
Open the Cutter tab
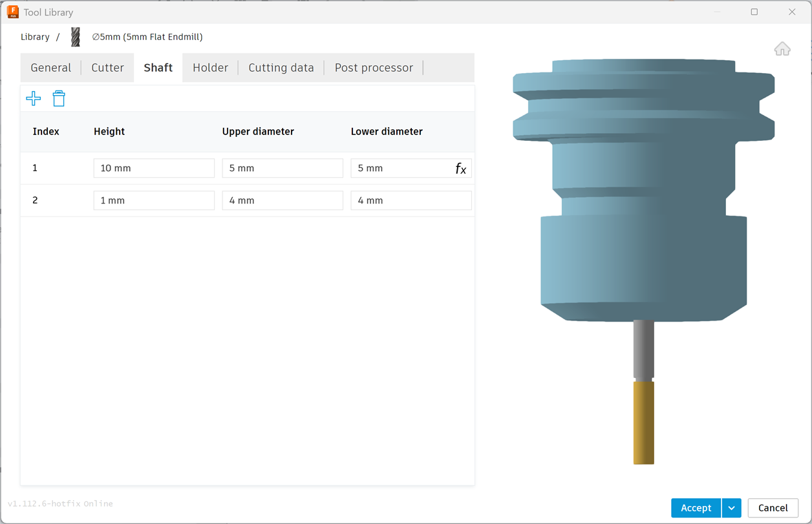[x=107, y=67]
